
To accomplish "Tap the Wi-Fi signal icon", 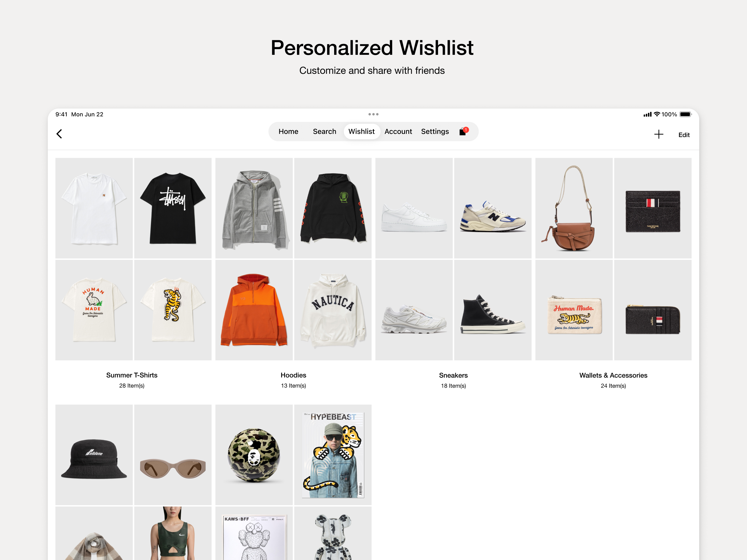I will click(657, 114).
